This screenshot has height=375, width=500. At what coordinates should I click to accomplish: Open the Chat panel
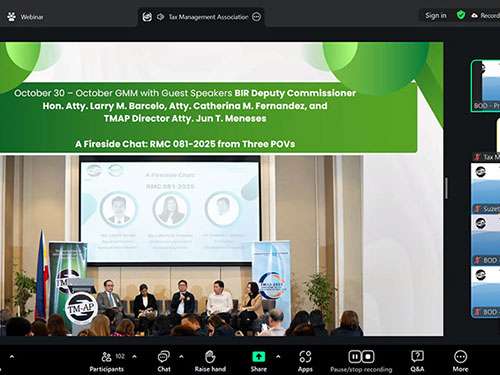point(164,361)
